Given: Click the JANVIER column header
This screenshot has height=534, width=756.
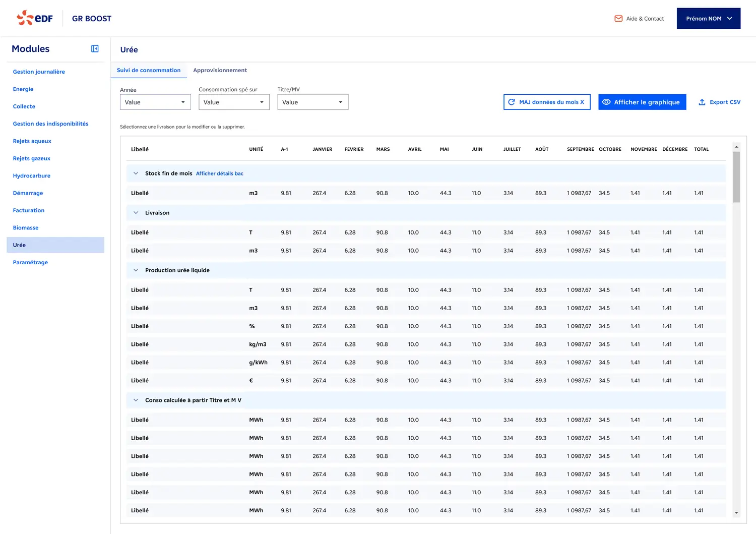Looking at the screenshot, I should tap(323, 149).
